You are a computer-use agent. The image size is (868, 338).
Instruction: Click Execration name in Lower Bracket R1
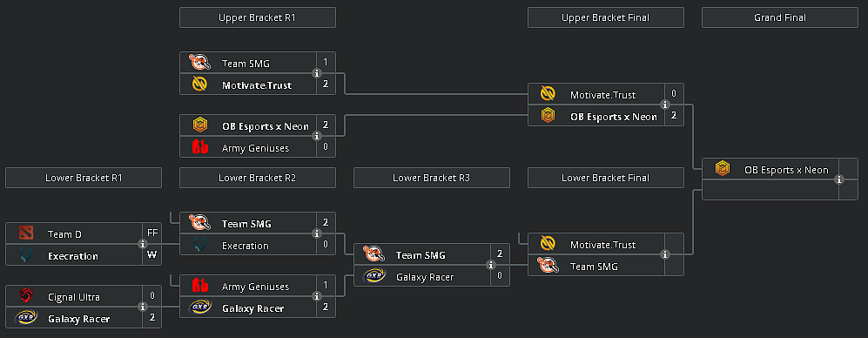[x=73, y=255]
